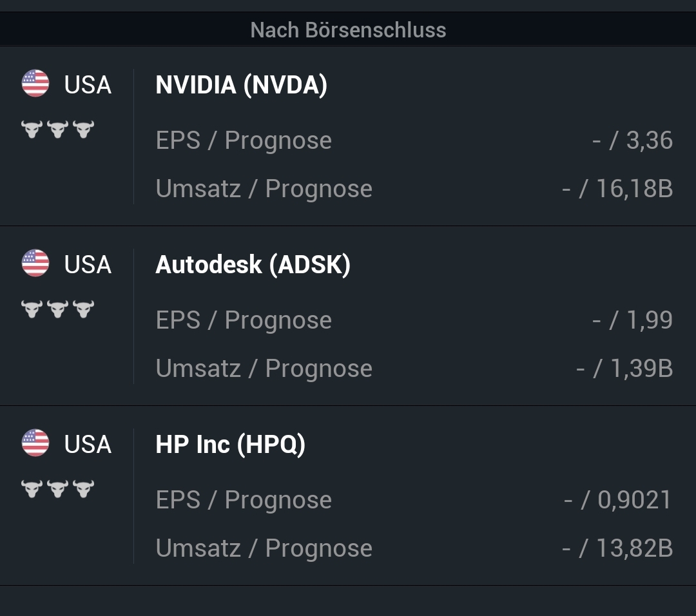Click the bull importance icons in the Autodesk row
The height and width of the screenshot is (616, 696).
click(x=57, y=309)
